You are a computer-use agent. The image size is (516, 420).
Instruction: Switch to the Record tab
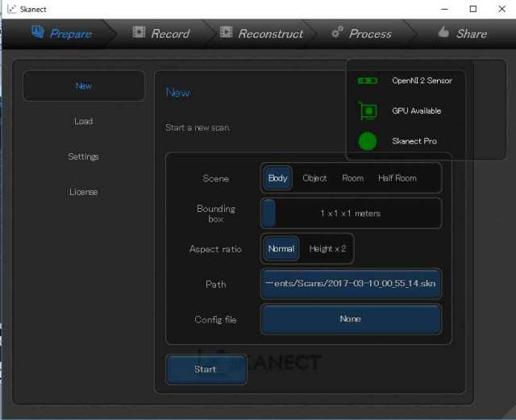point(161,33)
